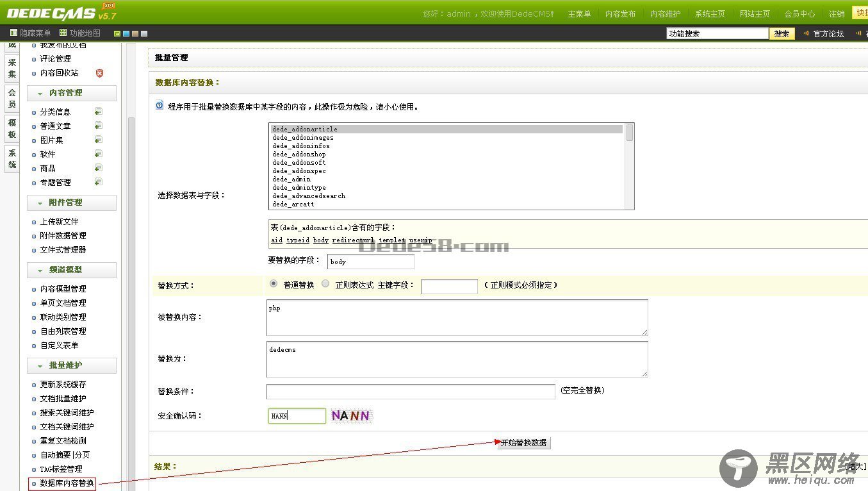Open 会员中心 in top navigation

799,14
